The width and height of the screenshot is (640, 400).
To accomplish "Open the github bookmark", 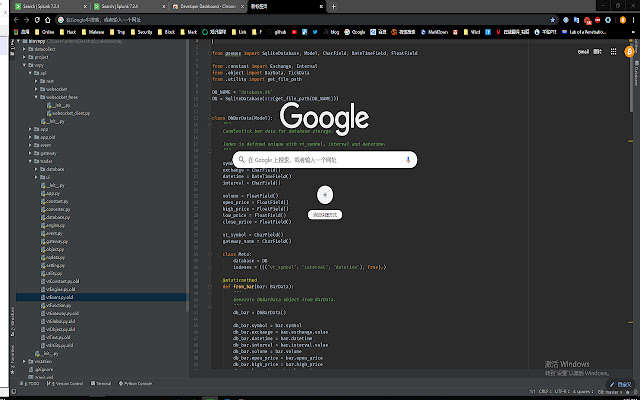I will (277, 32).
